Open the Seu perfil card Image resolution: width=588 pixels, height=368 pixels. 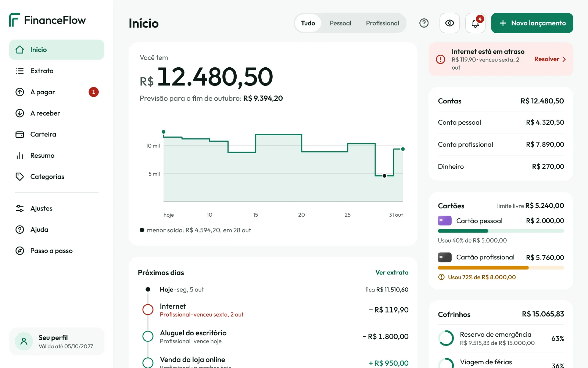[x=57, y=342]
